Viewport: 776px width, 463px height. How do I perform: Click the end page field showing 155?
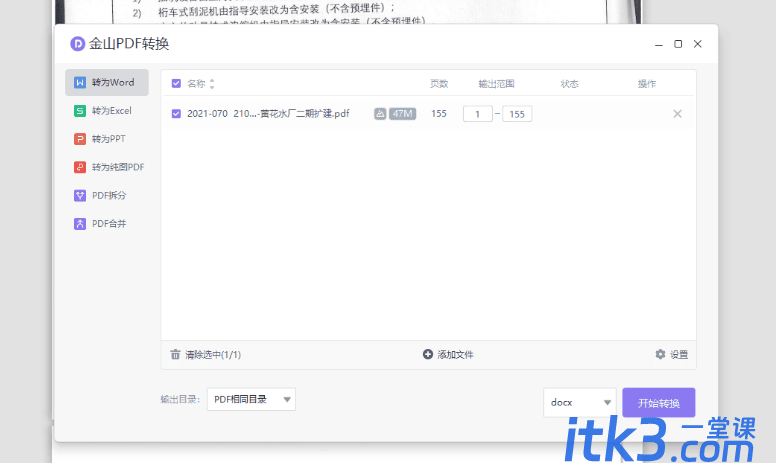[x=517, y=114]
